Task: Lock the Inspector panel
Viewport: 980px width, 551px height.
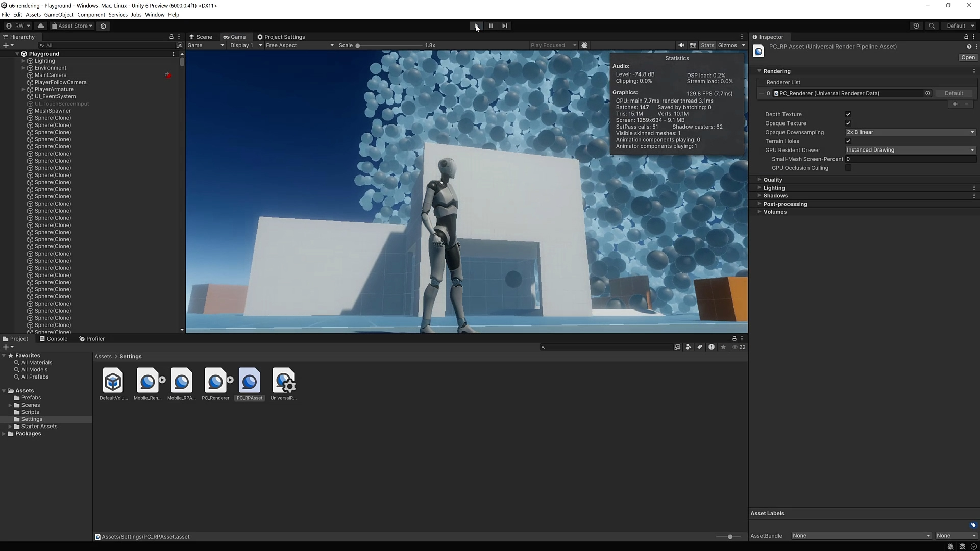Action: 966,37
